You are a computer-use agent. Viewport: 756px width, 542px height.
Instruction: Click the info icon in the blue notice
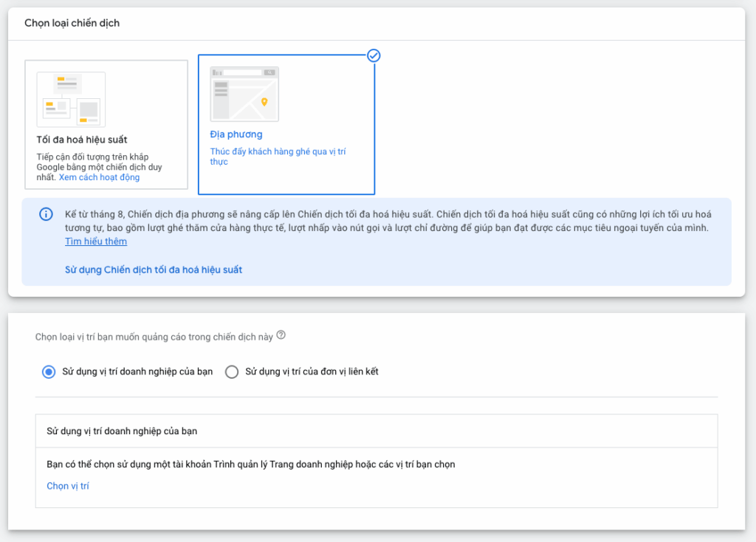click(46, 214)
